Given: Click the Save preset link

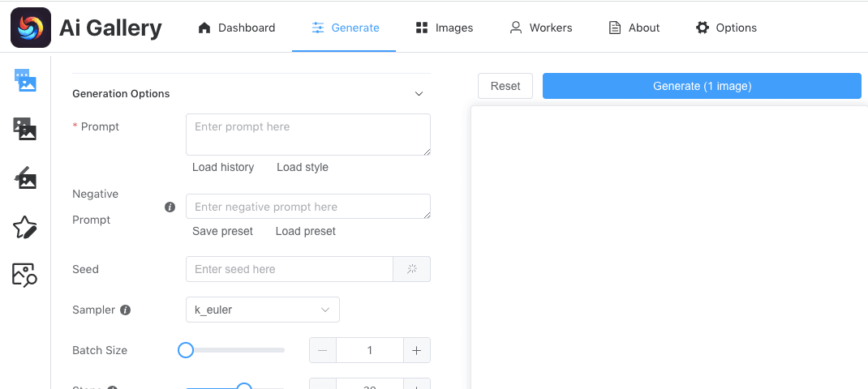Looking at the screenshot, I should pos(222,231).
